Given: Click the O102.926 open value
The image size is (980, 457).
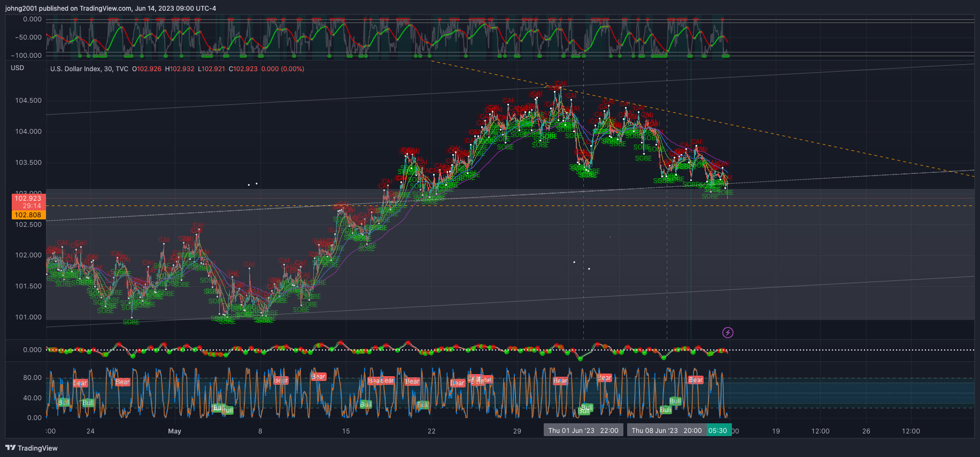Looking at the screenshot, I should pos(146,69).
